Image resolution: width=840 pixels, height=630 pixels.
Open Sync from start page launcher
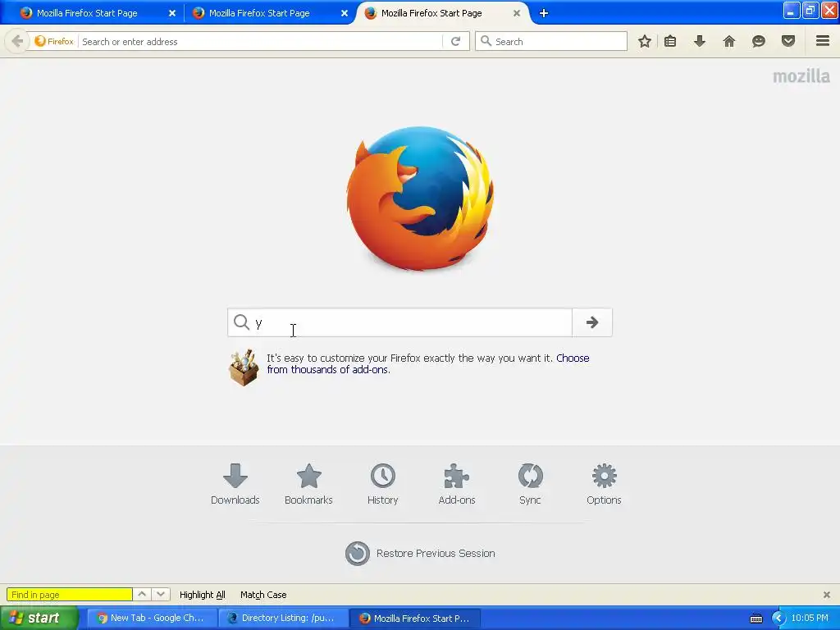[530, 484]
